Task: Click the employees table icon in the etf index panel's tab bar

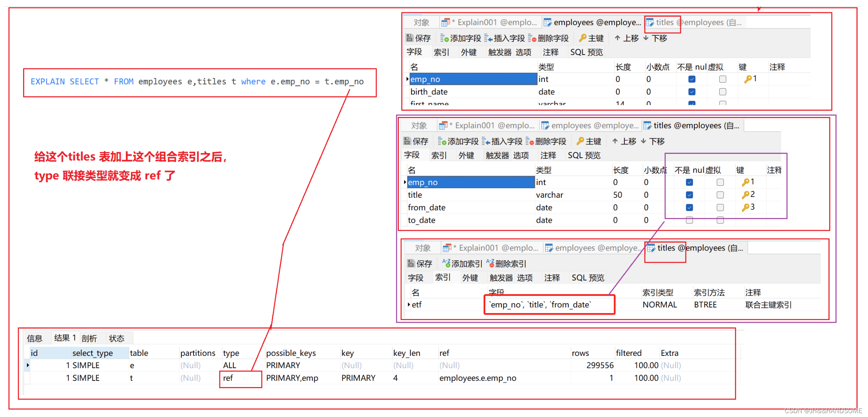Action: (549, 248)
